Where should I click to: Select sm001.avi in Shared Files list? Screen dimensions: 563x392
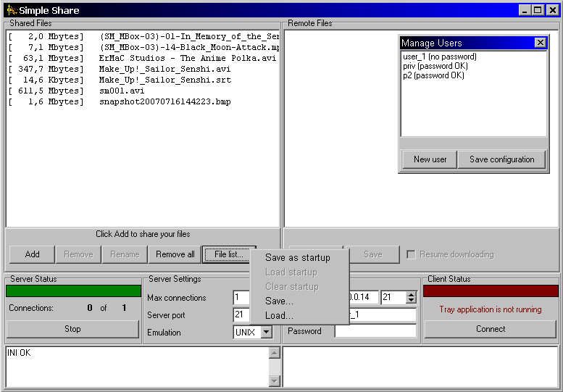pos(122,91)
